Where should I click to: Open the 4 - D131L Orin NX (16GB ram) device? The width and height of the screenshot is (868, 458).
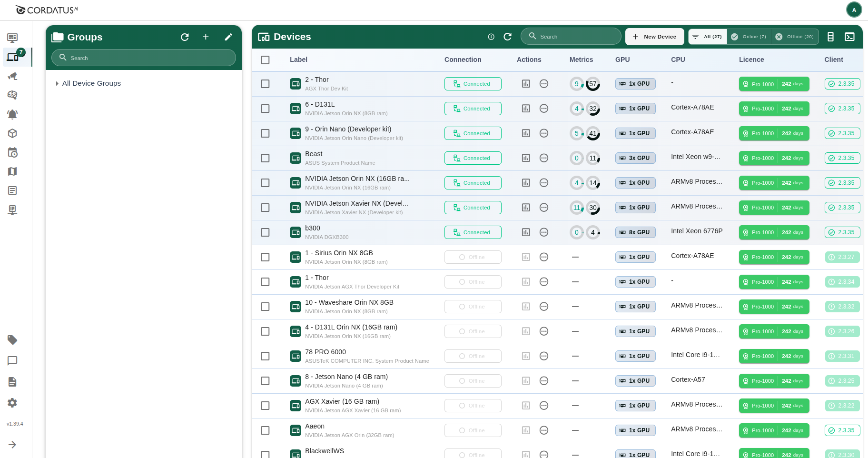[x=351, y=327]
